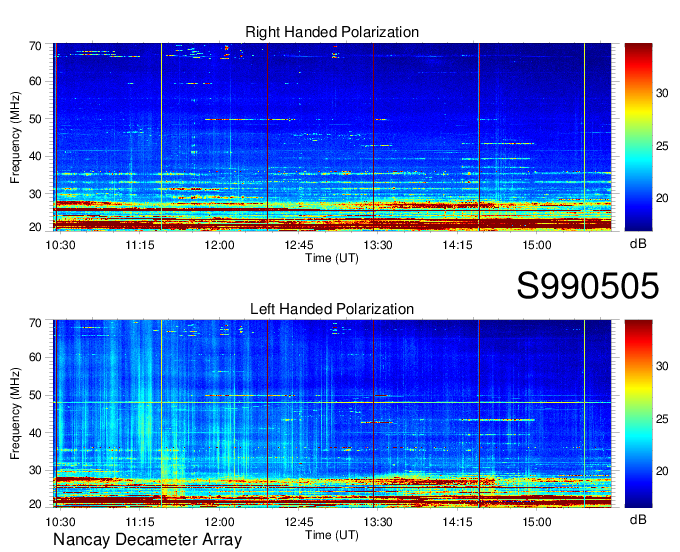Screen dimensions: 680x552
Task: Click the 70 MHz frequency tick of Left Handed plot
Action: coord(35,323)
